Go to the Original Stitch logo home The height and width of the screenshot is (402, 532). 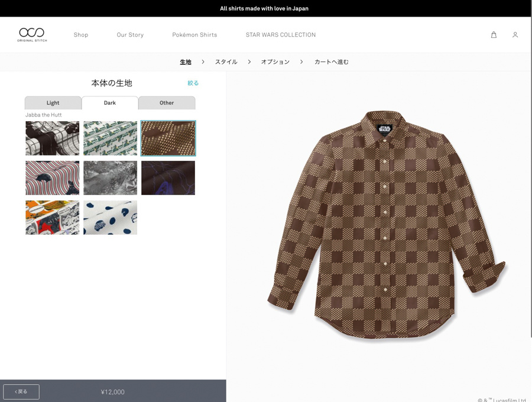33,35
